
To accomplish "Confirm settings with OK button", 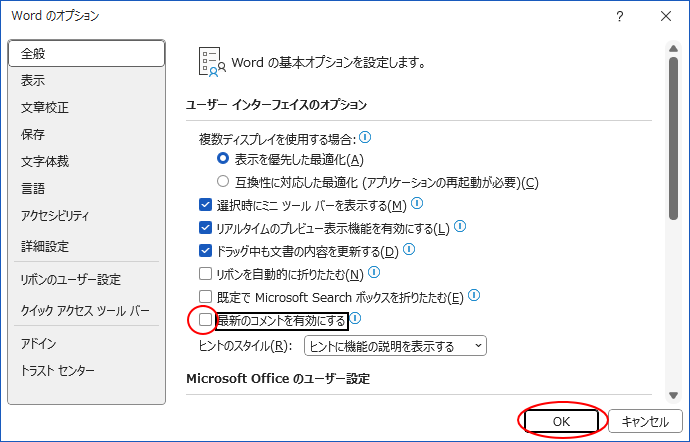I will pos(561,421).
